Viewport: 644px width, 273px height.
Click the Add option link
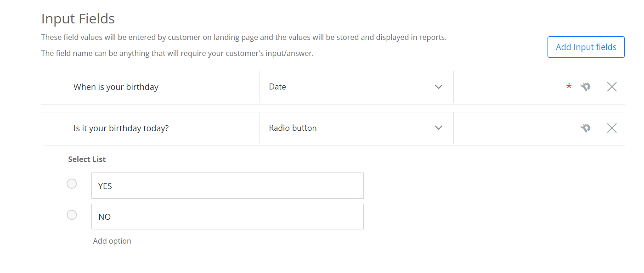click(112, 241)
